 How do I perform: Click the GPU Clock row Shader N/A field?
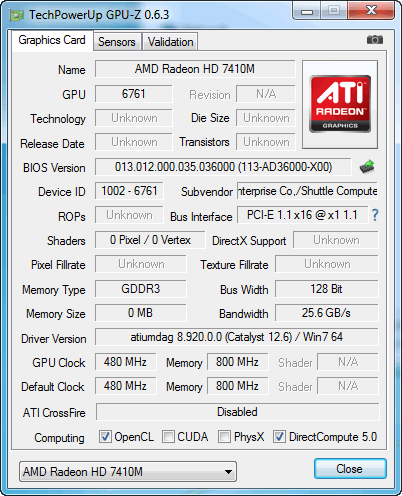348,362
